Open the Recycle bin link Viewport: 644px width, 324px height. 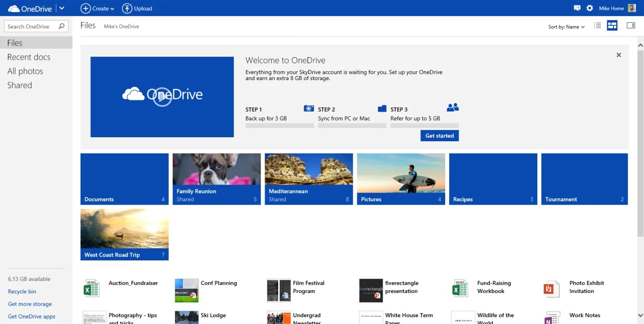22,292
